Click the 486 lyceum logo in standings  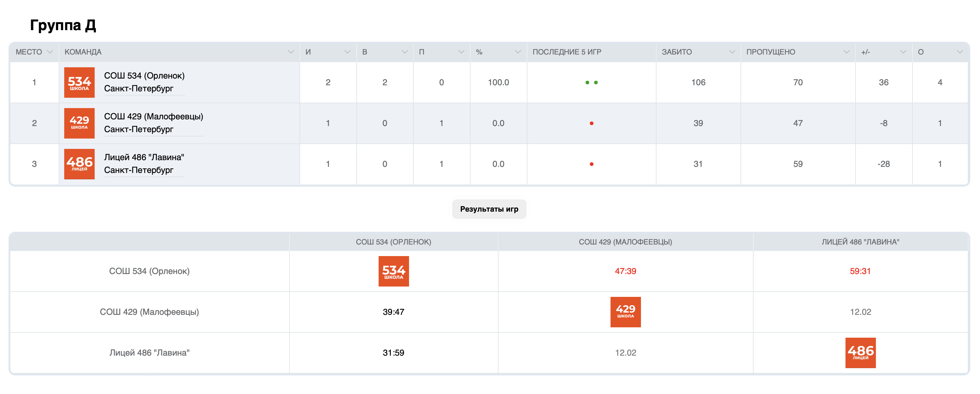point(79,164)
